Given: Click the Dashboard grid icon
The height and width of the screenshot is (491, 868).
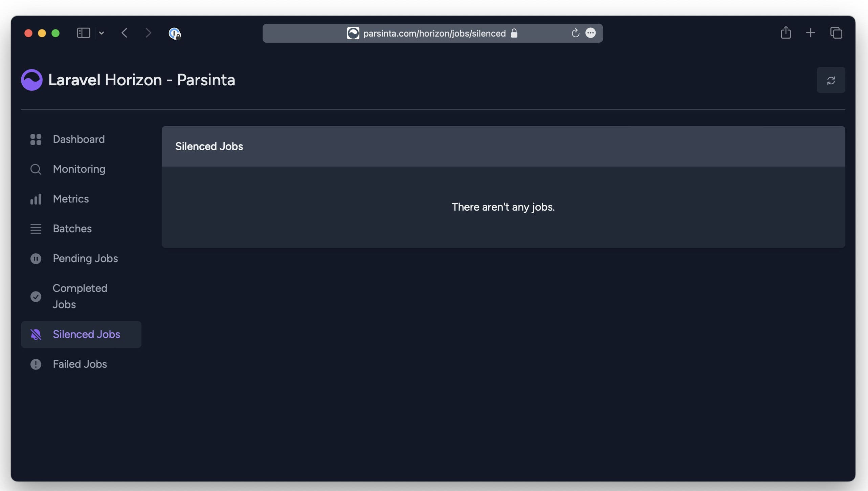Looking at the screenshot, I should (x=36, y=139).
